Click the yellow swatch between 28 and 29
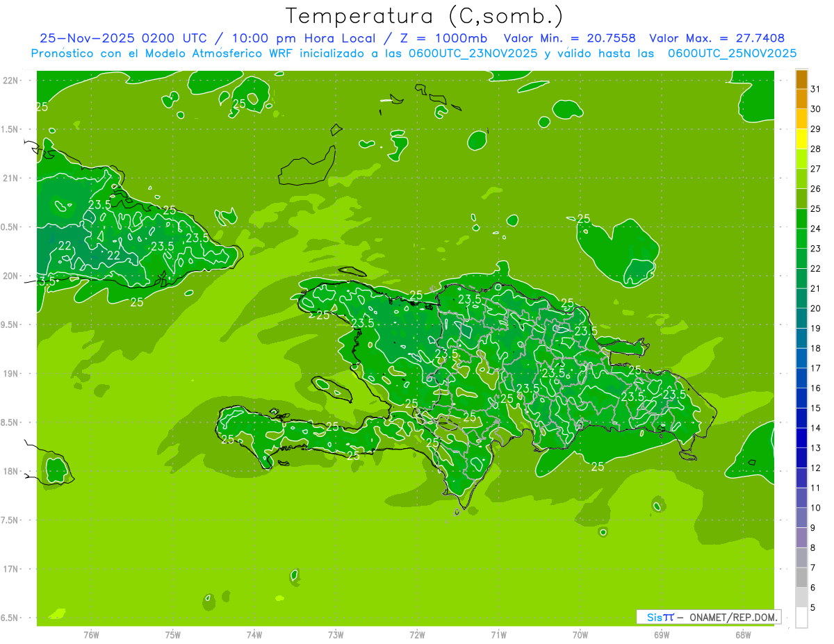Screen dimensions: 834x644 point(801,138)
